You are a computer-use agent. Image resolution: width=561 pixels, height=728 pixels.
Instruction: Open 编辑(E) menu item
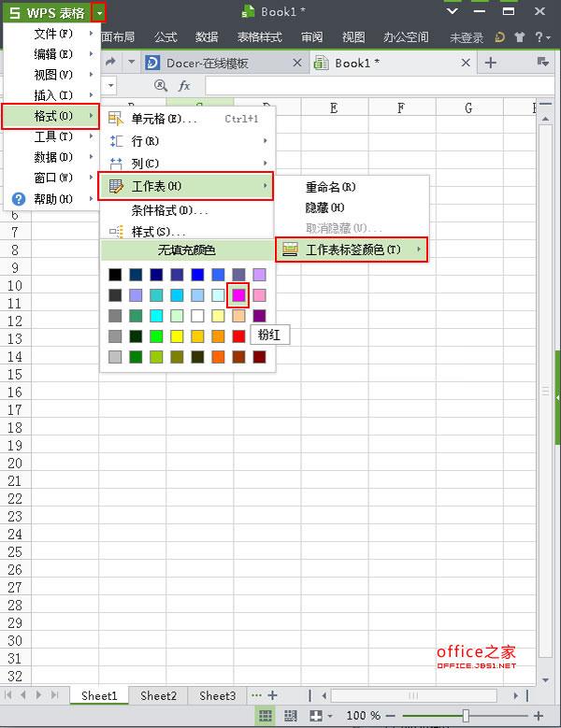(x=51, y=54)
